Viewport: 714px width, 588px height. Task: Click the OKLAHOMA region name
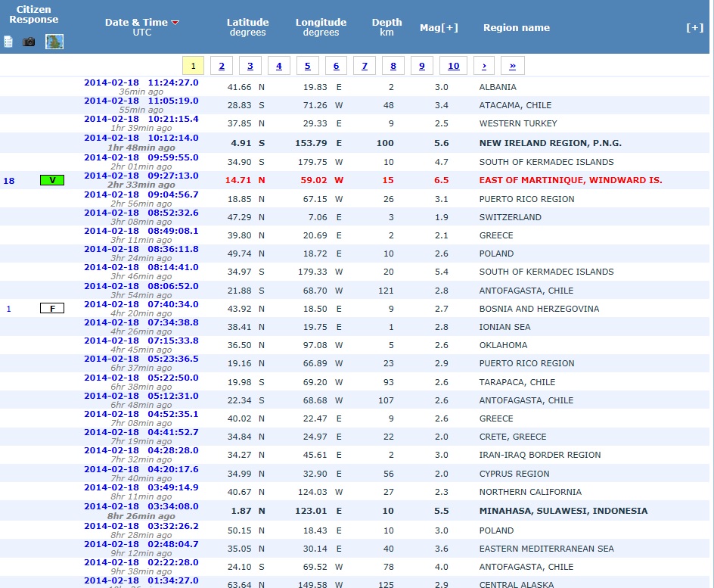click(x=503, y=345)
